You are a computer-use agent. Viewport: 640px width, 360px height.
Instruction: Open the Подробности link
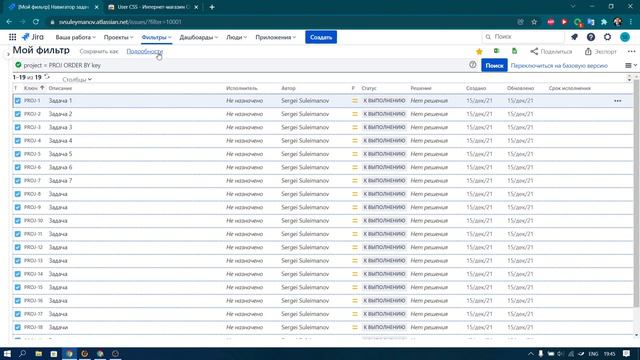click(x=144, y=51)
